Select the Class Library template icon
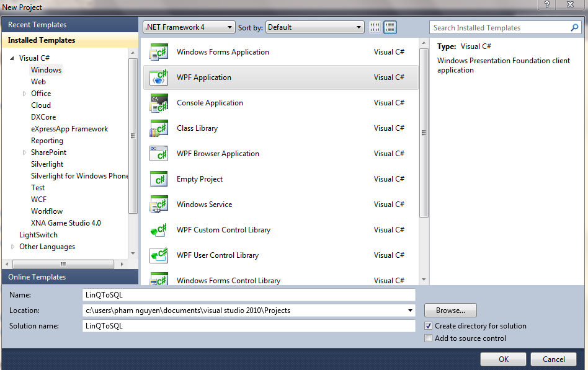The width and height of the screenshot is (588, 370). (159, 128)
